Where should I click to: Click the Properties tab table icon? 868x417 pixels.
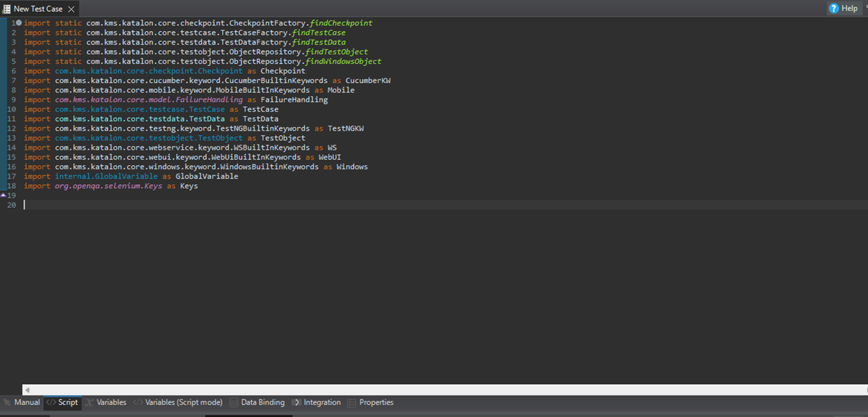tap(351, 403)
